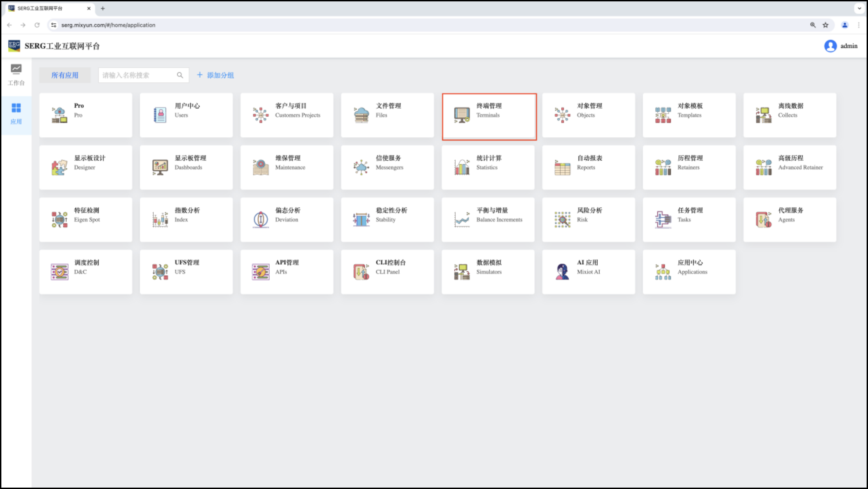
Task: Switch to the 工作台 sidebar item
Action: (x=16, y=75)
